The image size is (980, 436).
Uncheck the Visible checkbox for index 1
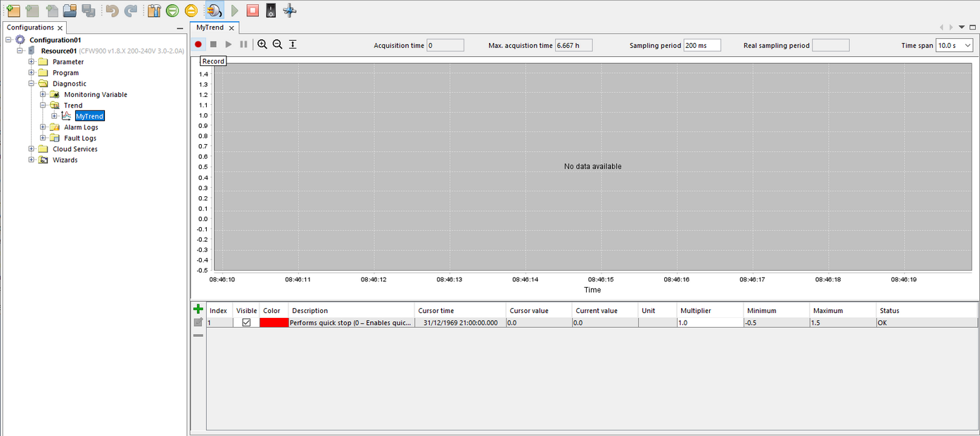(x=246, y=322)
